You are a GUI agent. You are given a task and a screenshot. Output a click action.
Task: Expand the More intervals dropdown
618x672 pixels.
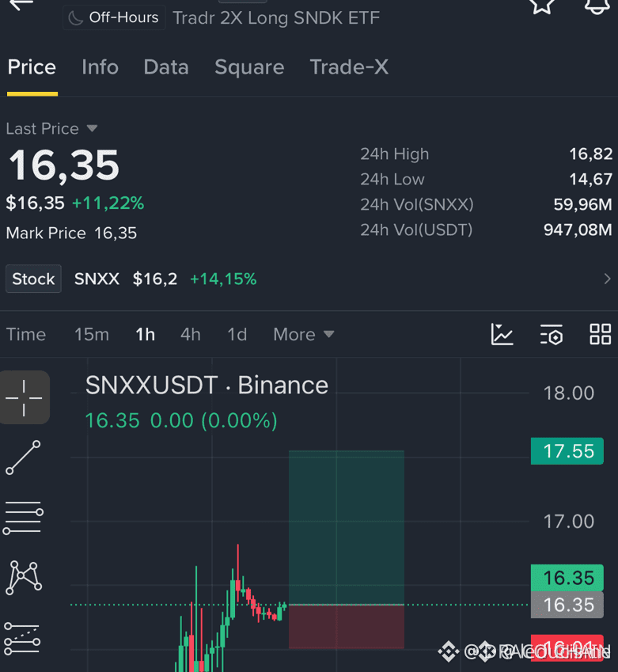(x=303, y=334)
